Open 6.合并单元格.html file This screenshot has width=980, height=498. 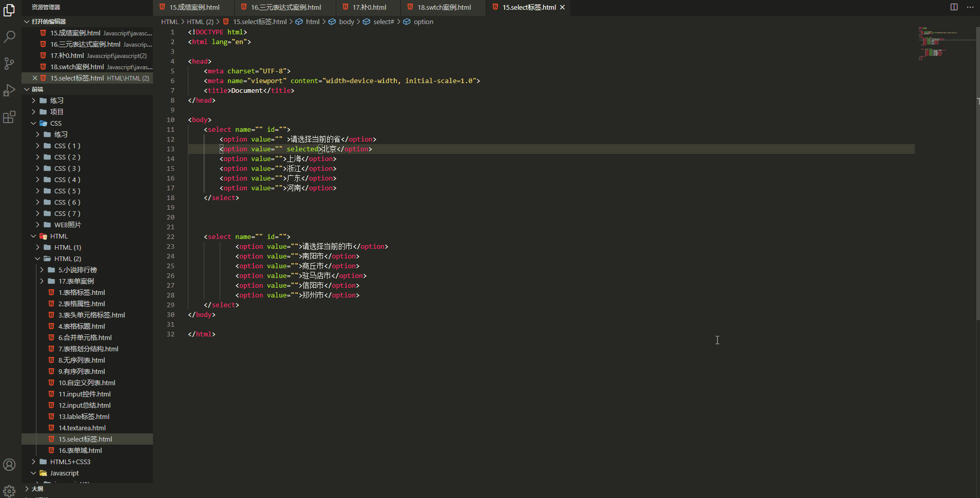tap(87, 337)
